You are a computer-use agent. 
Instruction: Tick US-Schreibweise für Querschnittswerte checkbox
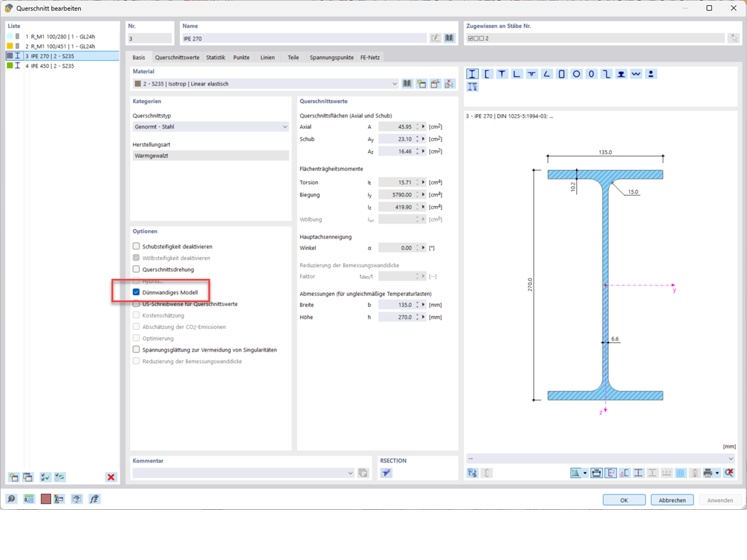(136, 304)
